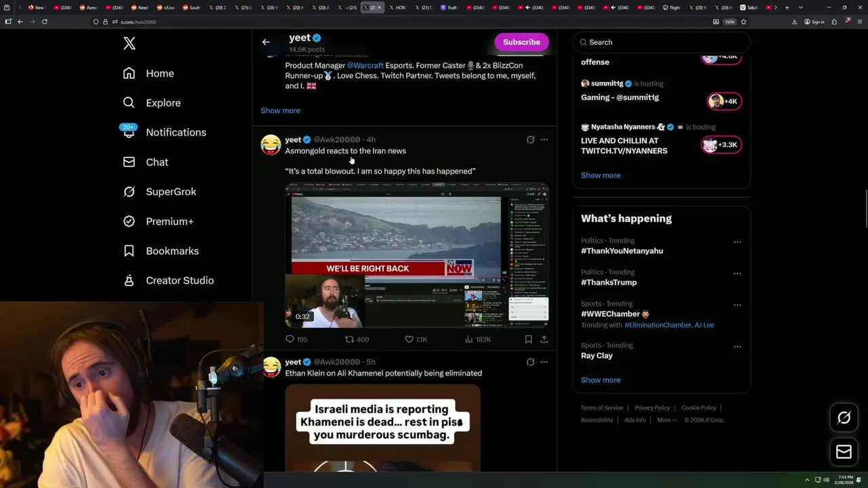Open floating messages envelope button
The width and height of the screenshot is (868, 488).
pyautogui.click(x=844, y=452)
